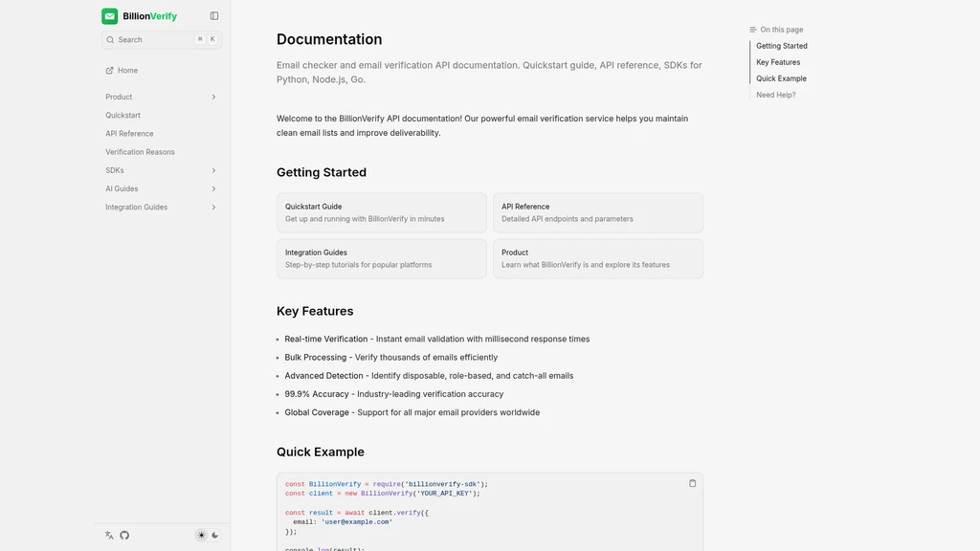980x551 pixels.
Task: Click 'YOUR_API_KEY' in the code block
Action: 444,494
